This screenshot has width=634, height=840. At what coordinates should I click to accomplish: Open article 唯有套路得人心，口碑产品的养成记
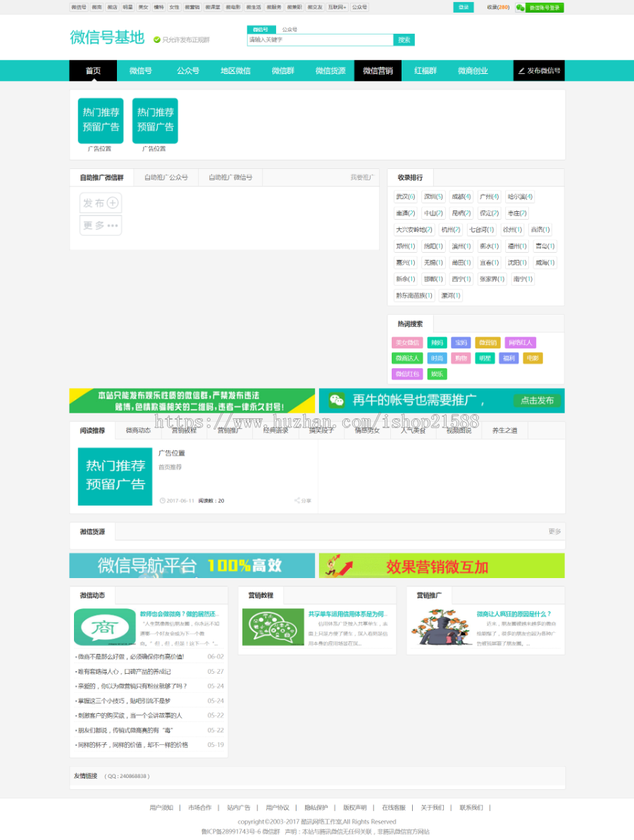point(125,671)
